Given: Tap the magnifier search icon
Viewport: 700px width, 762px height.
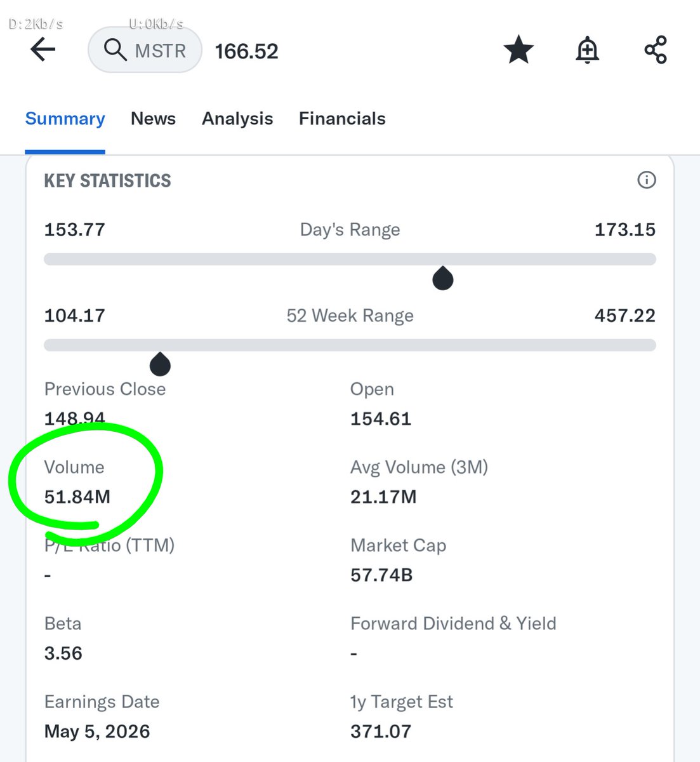Looking at the screenshot, I should coord(115,50).
